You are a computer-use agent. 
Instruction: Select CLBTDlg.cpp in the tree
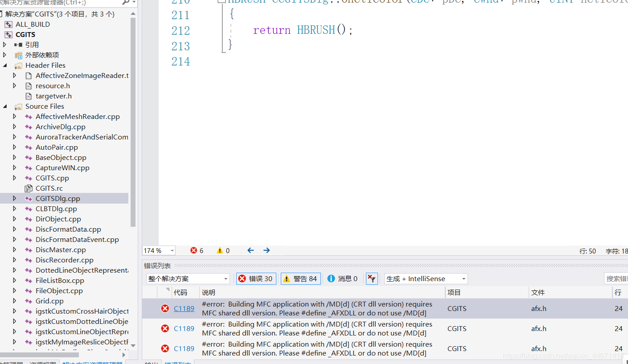coord(56,209)
